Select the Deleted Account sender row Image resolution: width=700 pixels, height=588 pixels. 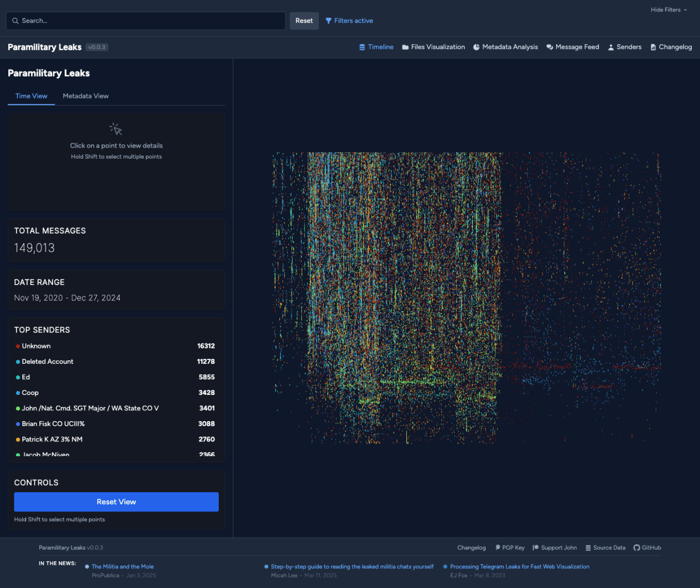point(115,362)
